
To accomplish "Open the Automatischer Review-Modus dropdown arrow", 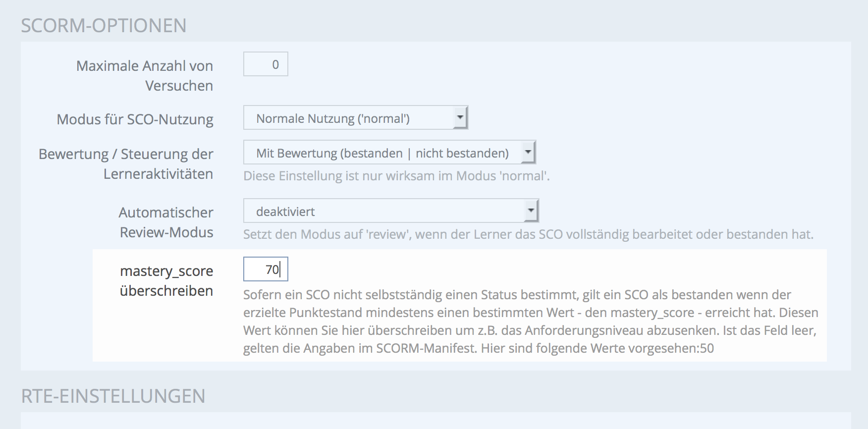I will pos(531,211).
